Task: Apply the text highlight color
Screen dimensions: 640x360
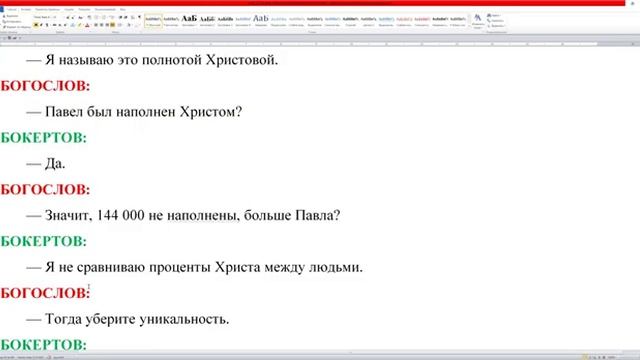Action: 80,25
